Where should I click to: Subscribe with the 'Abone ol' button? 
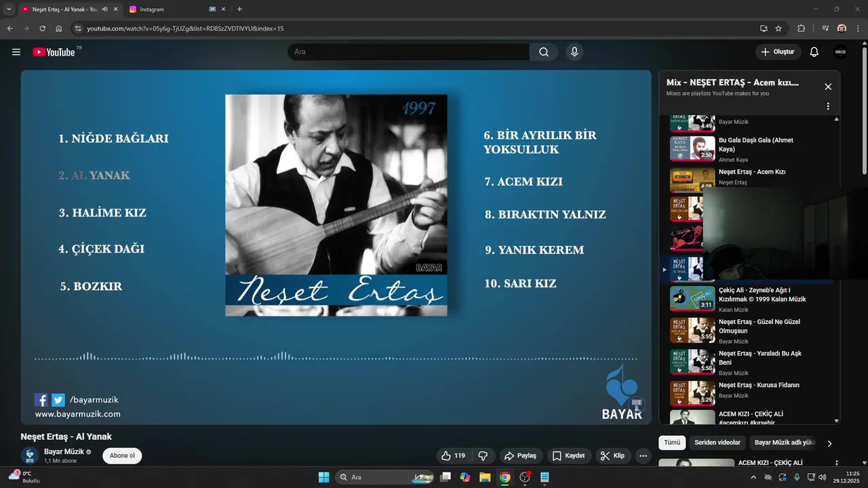coord(122,455)
